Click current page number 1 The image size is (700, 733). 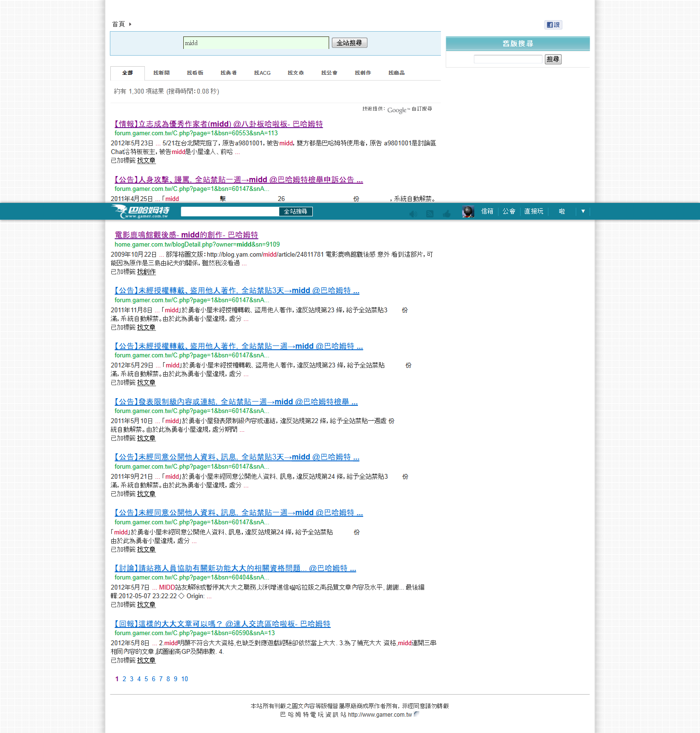(x=117, y=679)
